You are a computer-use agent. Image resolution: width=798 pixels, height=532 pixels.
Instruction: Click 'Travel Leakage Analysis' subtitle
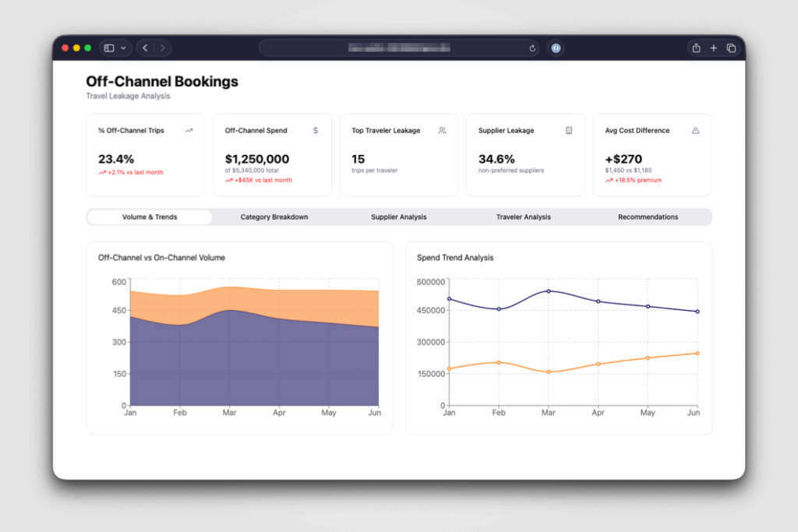[128, 96]
